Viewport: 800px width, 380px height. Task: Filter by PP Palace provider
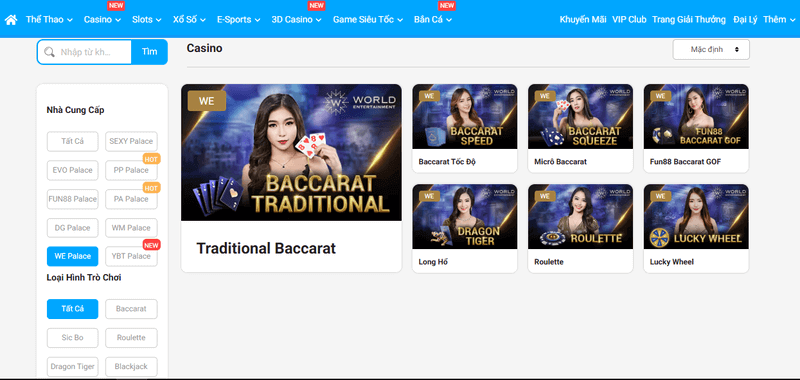pos(131,170)
